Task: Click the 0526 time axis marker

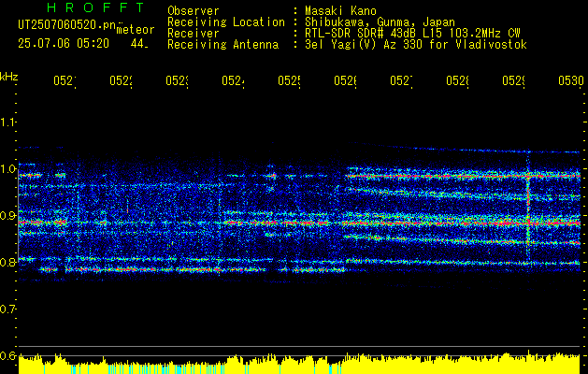Action: pos(345,81)
